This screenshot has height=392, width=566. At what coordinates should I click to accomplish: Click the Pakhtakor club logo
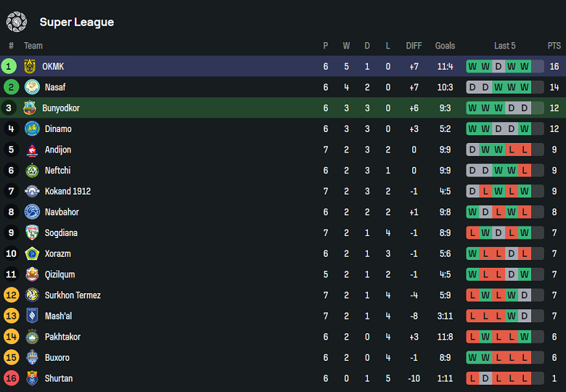[x=32, y=337]
